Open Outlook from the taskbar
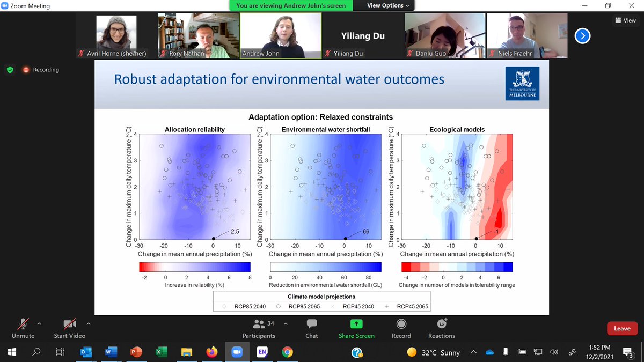Screen dimensions: 644x362 point(86,352)
